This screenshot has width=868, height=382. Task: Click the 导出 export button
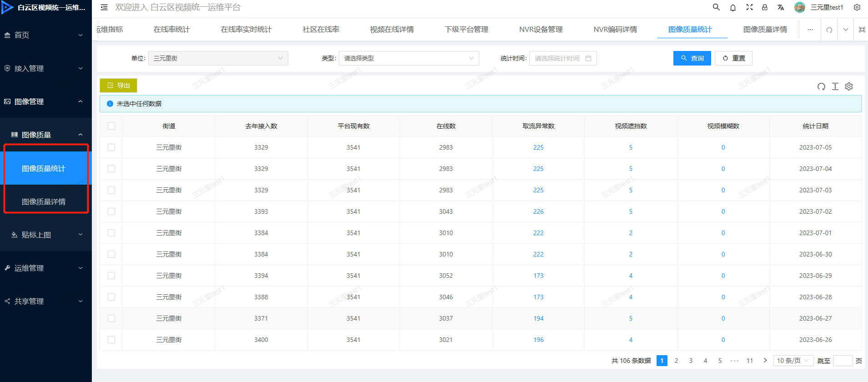pyautogui.click(x=118, y=85)
